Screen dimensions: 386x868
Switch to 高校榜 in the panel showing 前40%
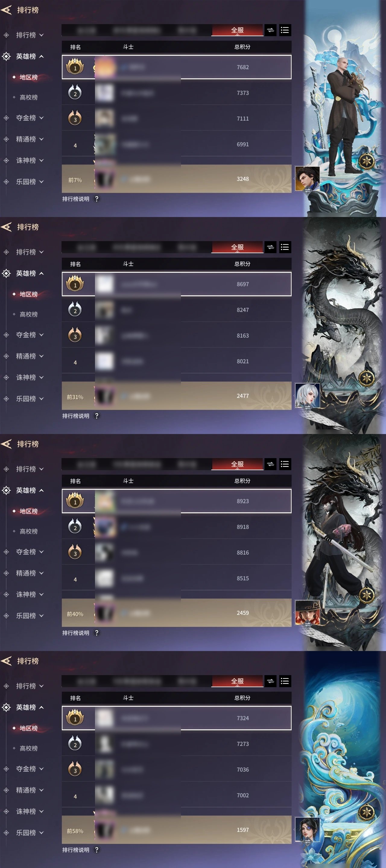pos(28,531)
